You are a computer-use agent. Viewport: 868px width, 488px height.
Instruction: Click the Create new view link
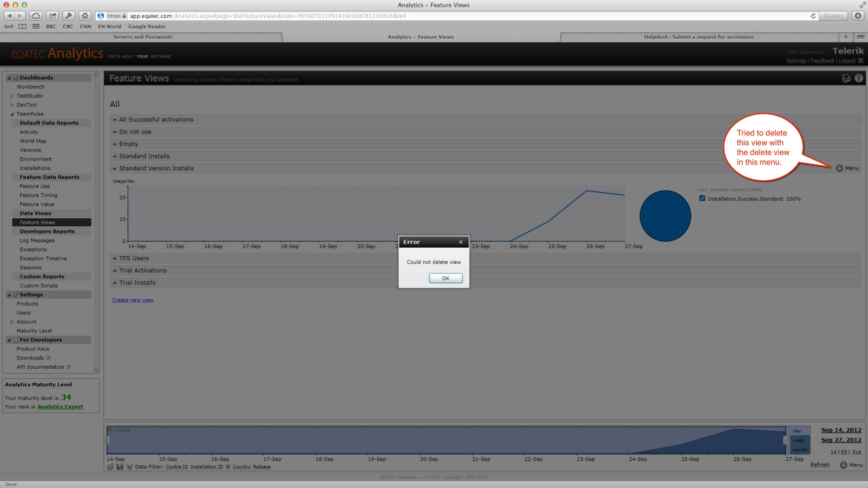click(x=132, y=300)
